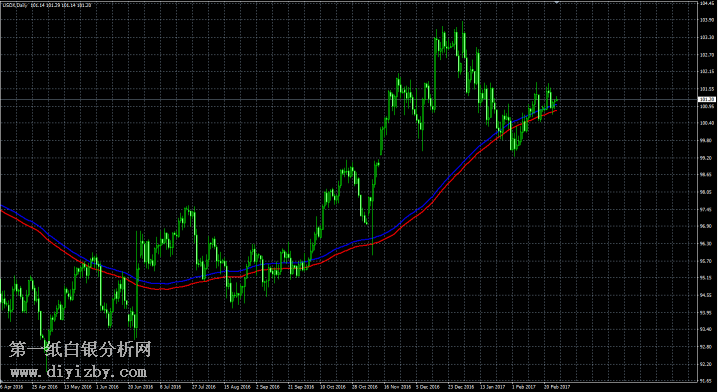
Task: Click the 98.65 price axis label
Action: point(707,175)
